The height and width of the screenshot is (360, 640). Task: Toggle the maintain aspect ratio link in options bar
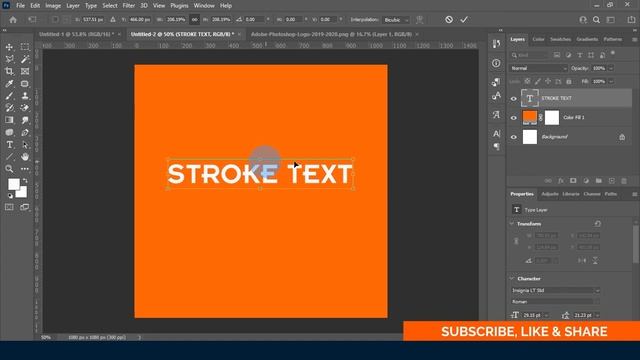(195, 20)
